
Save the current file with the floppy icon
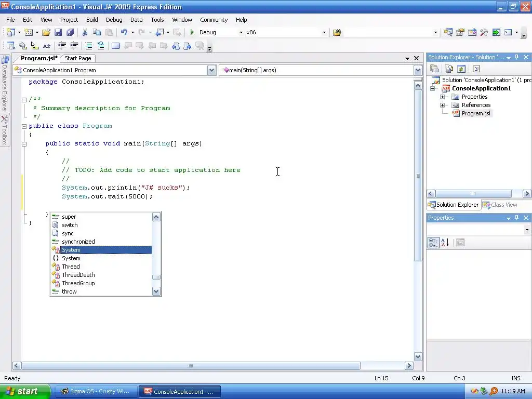[58, 32]
